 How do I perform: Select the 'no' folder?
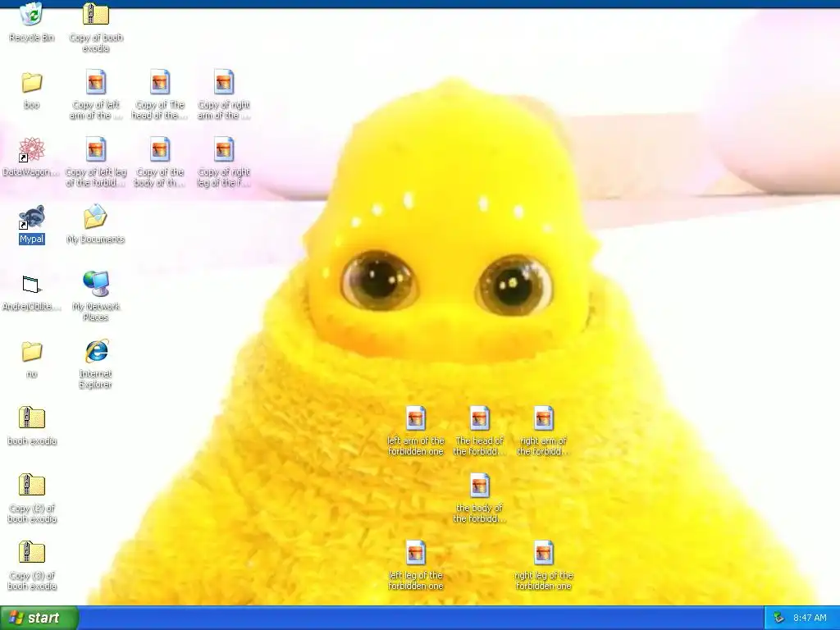[x=32, y=351]
